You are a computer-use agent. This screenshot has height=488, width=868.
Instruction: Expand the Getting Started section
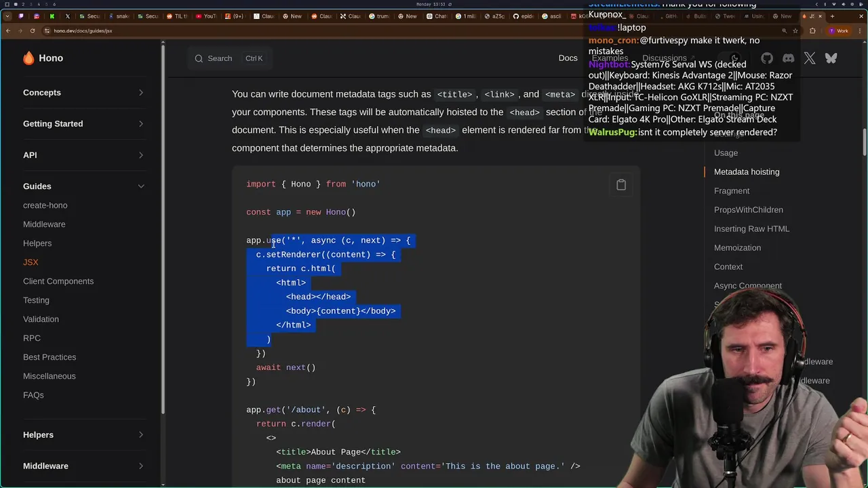pyautogui.click(x=83, y=123)
